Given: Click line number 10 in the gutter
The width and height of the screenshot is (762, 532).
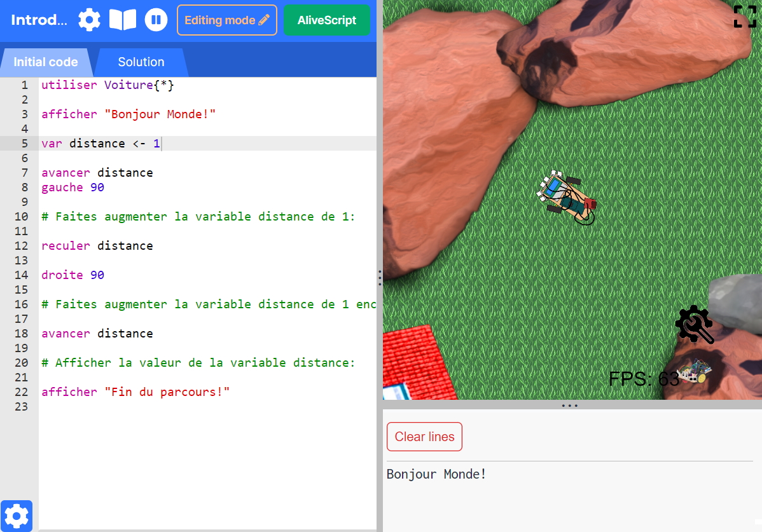Looking at the screenshot, I should pyautogui.click(x=22, y=216).
